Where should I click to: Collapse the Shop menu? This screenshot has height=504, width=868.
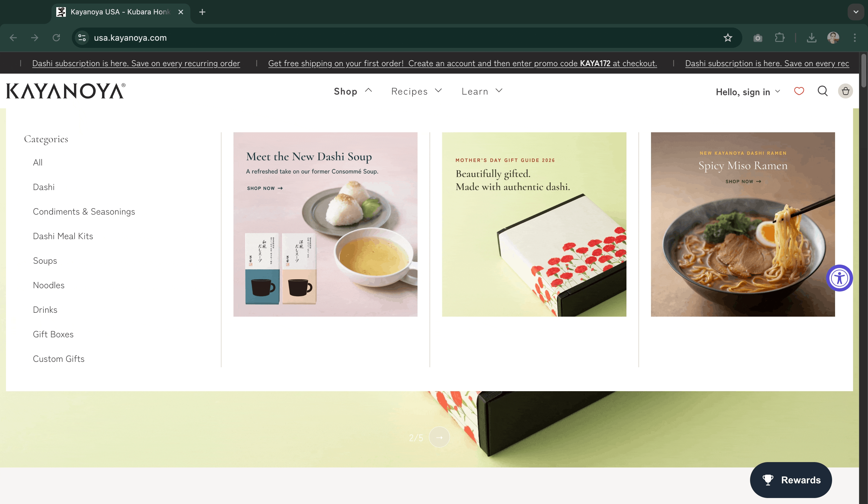click(x=353, y=91)
